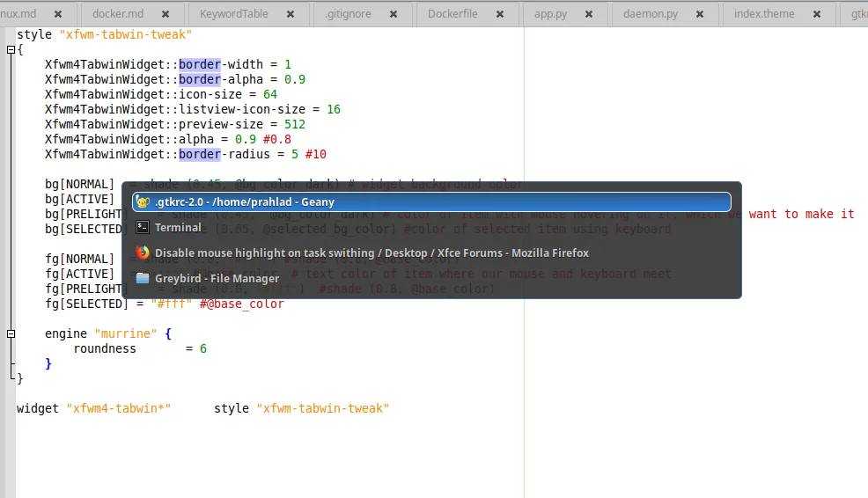Screen dimensions: 868x498
Task: Switch to the index.theme tab
Action: (x=763, y=14)
